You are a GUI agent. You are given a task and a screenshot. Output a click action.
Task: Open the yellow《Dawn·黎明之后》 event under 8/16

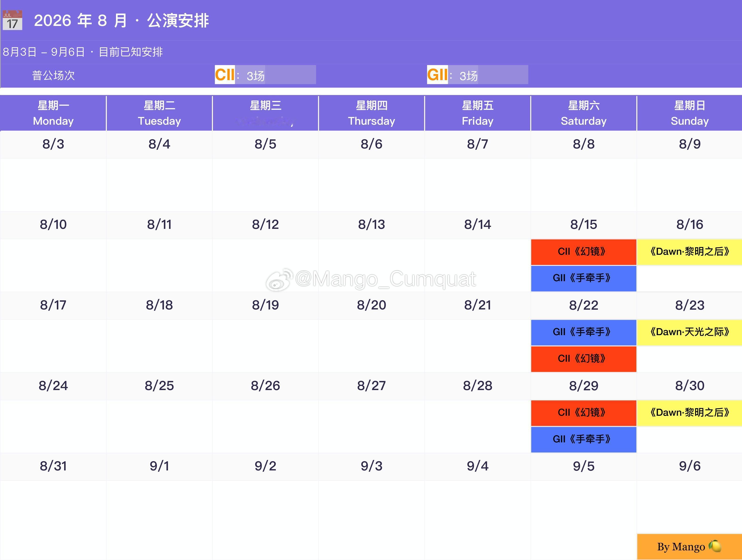[x=690, y=252]
